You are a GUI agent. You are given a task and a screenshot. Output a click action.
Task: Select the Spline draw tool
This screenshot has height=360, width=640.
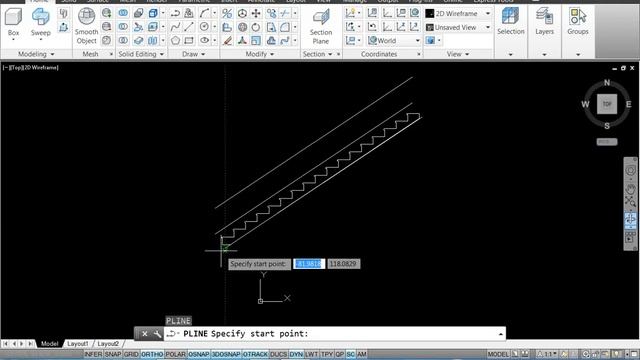coord(176,27)
